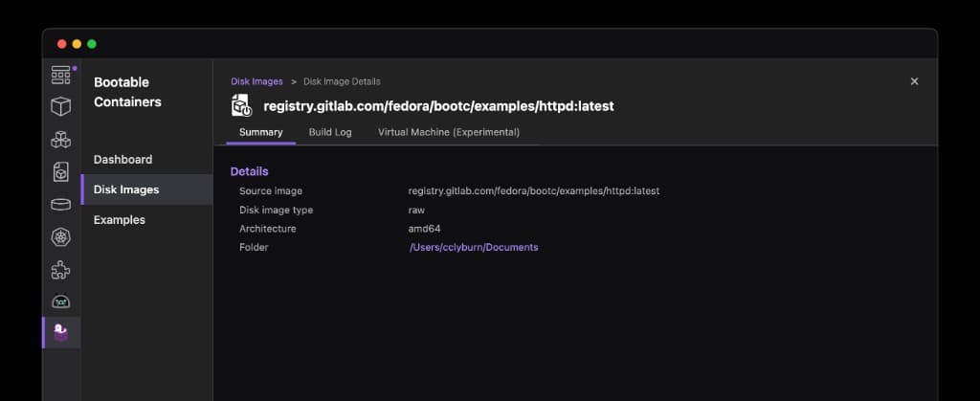Click the yellow minimize window button
Image resolution: width=980 pixels, height=401 pixels.
point(77,44)
